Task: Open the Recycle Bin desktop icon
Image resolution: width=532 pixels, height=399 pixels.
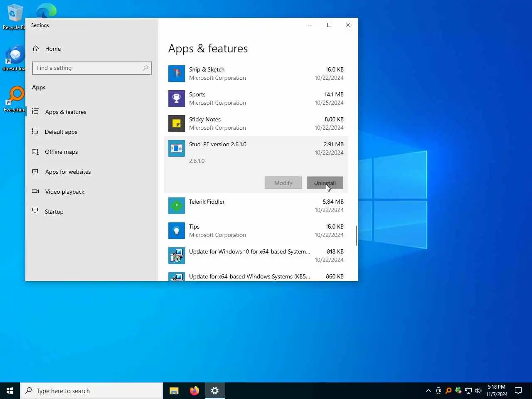Action: (x=14, y=17)
